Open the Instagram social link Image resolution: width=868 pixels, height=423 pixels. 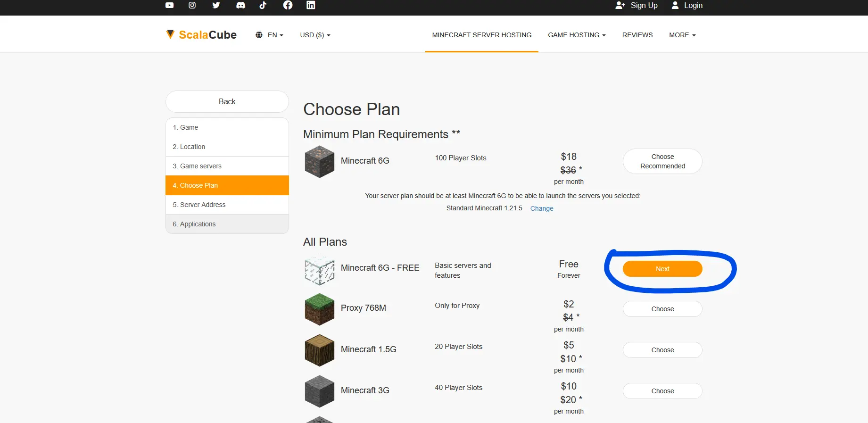192,5
